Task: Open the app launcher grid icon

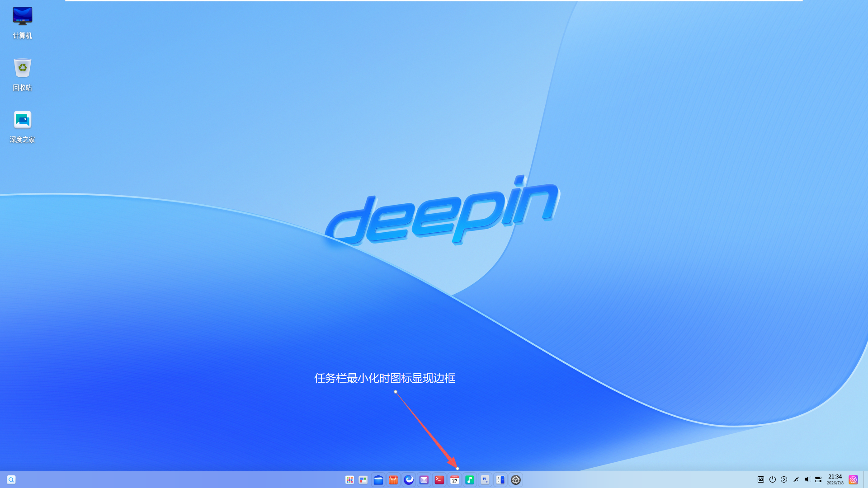Action: tap(349, 480)
